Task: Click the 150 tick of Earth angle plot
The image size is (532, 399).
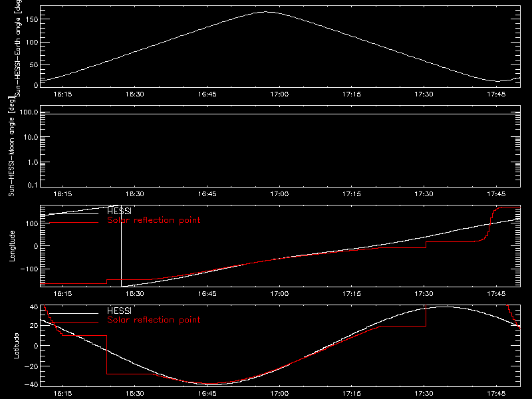Action: click(x=31, y=19)
